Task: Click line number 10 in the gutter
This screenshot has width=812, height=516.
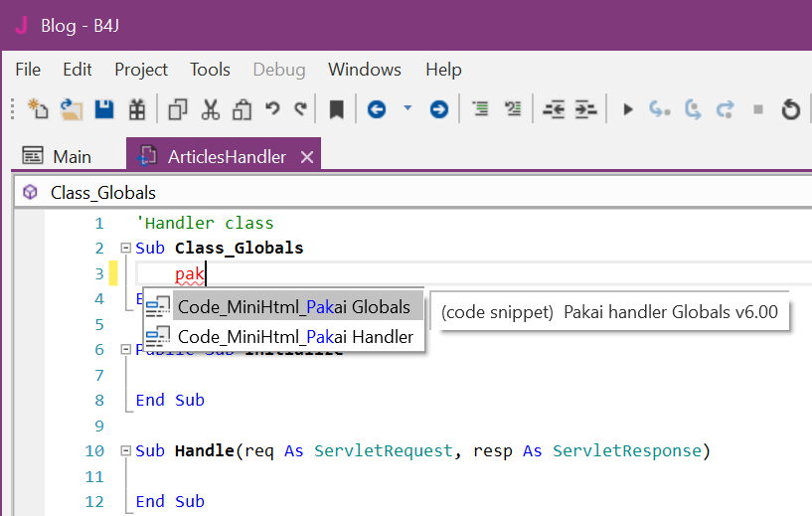Action: (94, 450)
